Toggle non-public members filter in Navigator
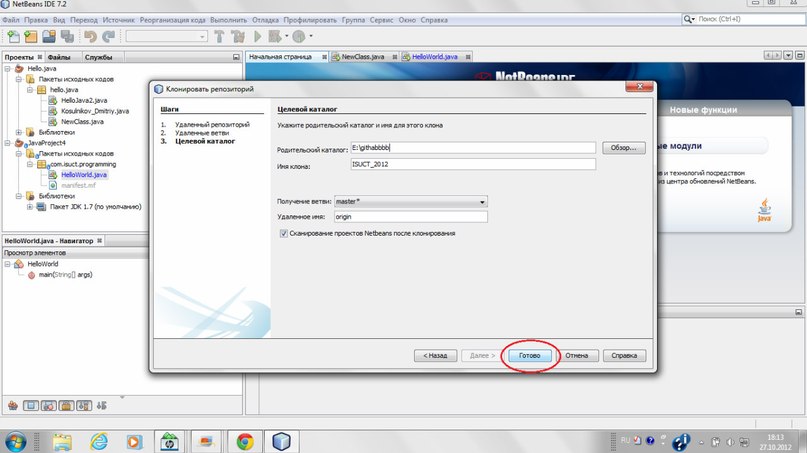This screenshot has width=807, height=453. [66, 406]
